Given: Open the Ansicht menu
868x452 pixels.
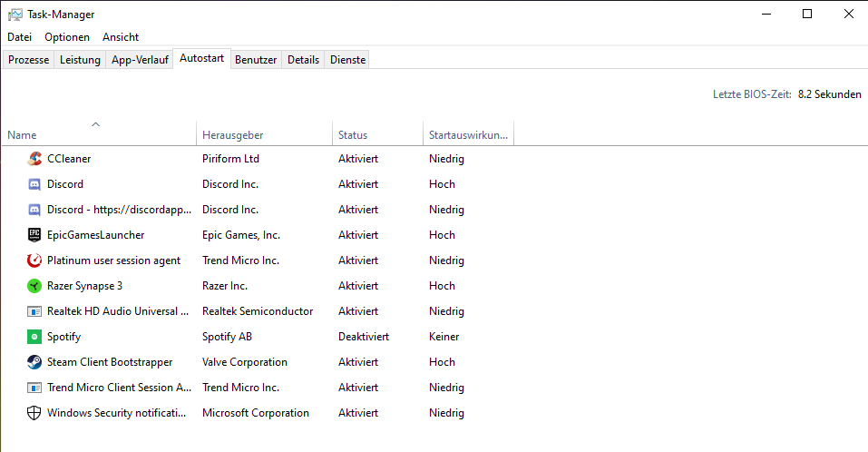Looking at the screenshot, I should (121, 37).
